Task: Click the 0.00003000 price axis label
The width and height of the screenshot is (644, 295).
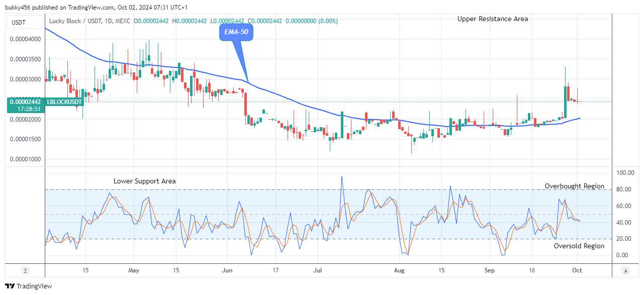Action: coord(25,79)
